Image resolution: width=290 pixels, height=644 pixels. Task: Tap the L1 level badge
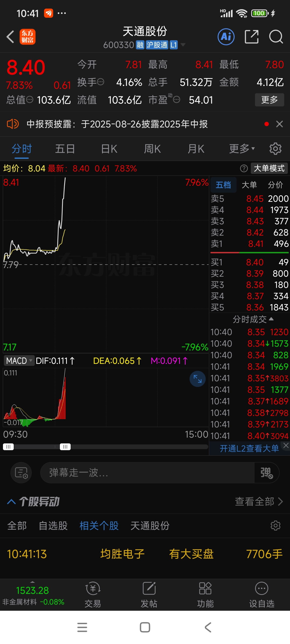tap(174, 45)
